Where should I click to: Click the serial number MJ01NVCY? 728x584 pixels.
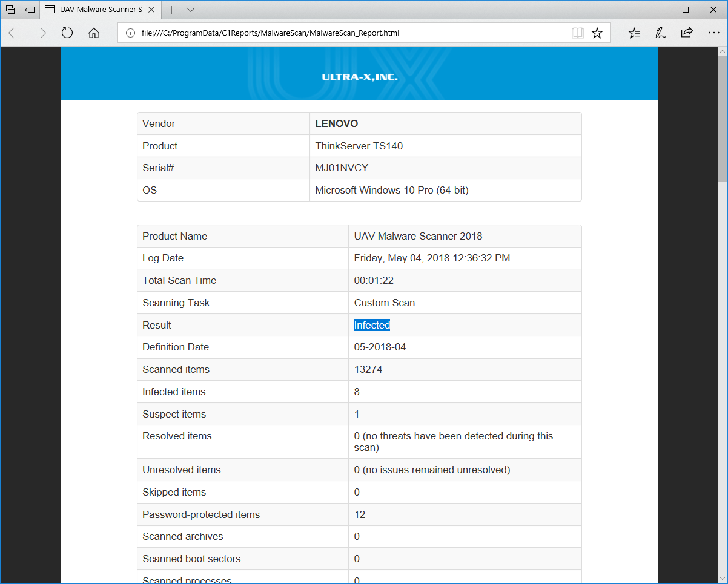pyautogui.click(x=342, y=168)
